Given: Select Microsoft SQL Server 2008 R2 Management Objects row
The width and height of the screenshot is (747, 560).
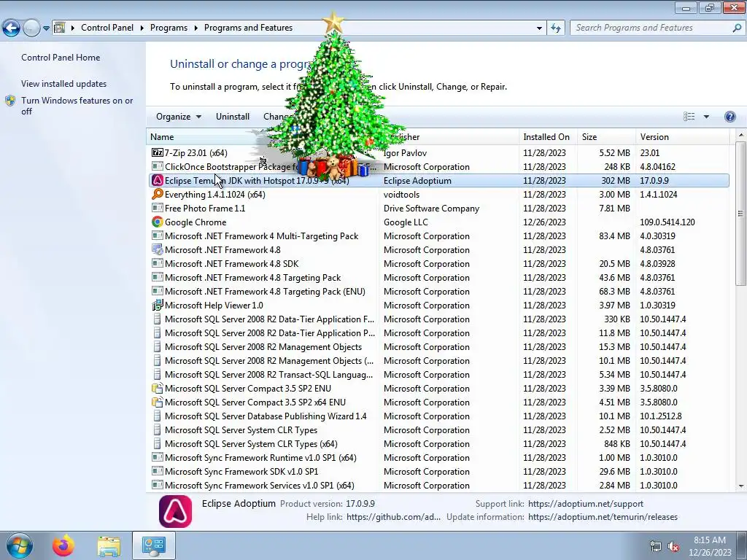Looking at the screenshot, I should (x=438, y=346).
